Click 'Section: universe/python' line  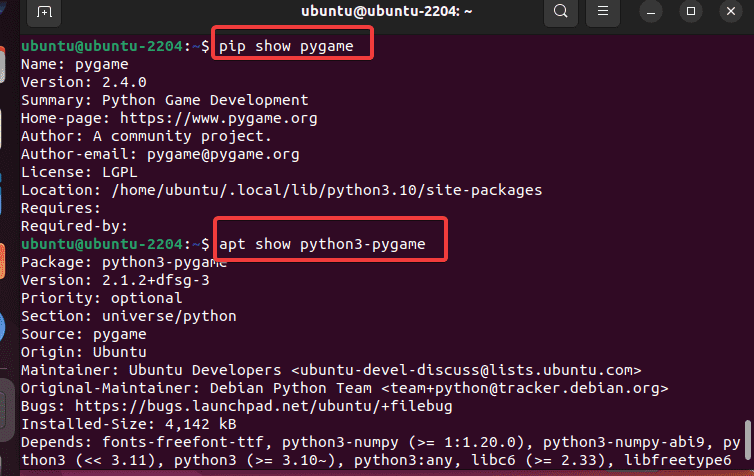(128, 316)
